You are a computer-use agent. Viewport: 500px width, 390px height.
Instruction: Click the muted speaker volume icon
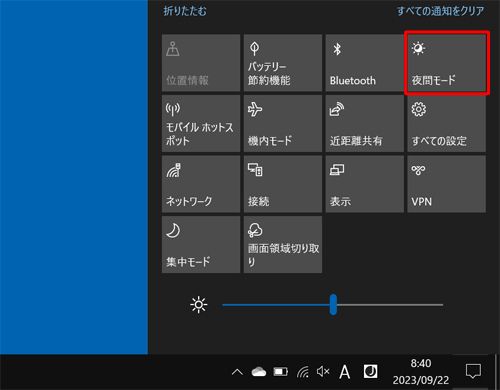click(323, 371)
